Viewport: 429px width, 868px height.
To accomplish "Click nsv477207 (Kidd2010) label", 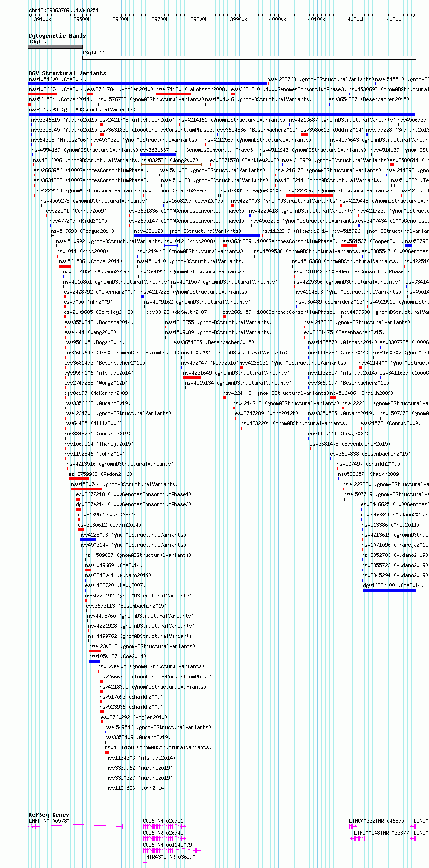I will point(78,221).
